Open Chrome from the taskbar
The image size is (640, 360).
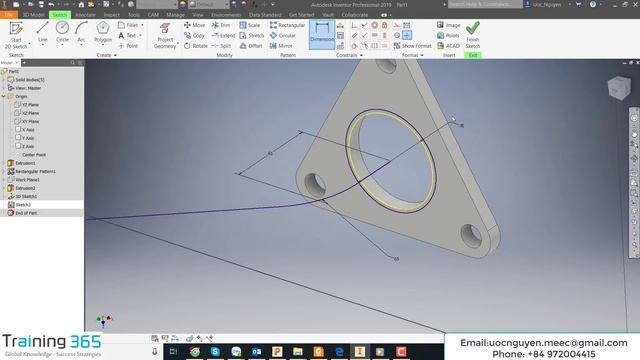pyautogui.click(x=195, y=351)
